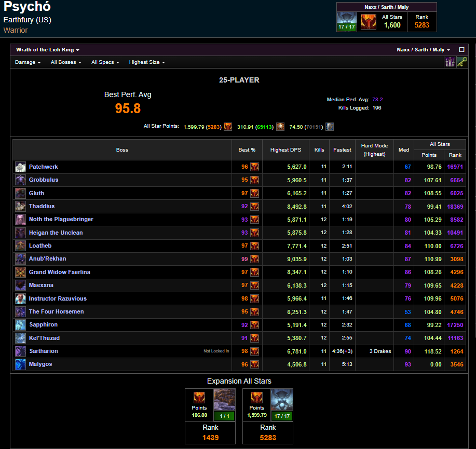This screenshot has width=476, height=449.
Task: Click the Points column header
Action: point(429,155)
